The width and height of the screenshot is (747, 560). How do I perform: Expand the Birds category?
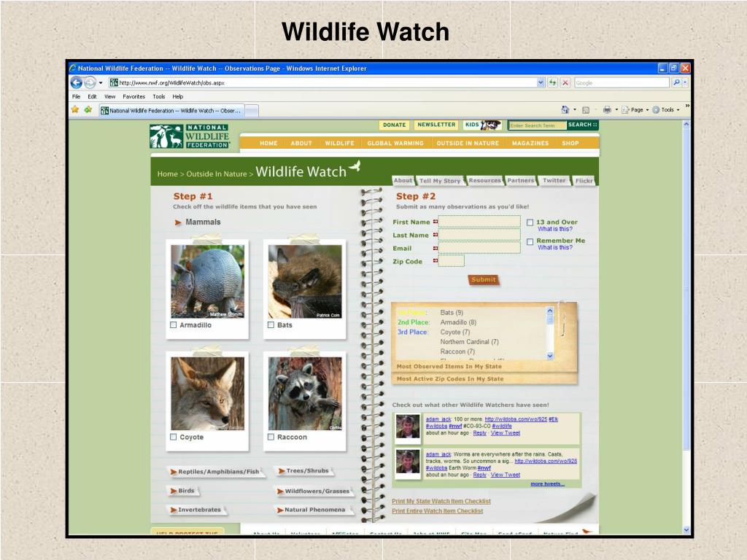click(182, 491)
